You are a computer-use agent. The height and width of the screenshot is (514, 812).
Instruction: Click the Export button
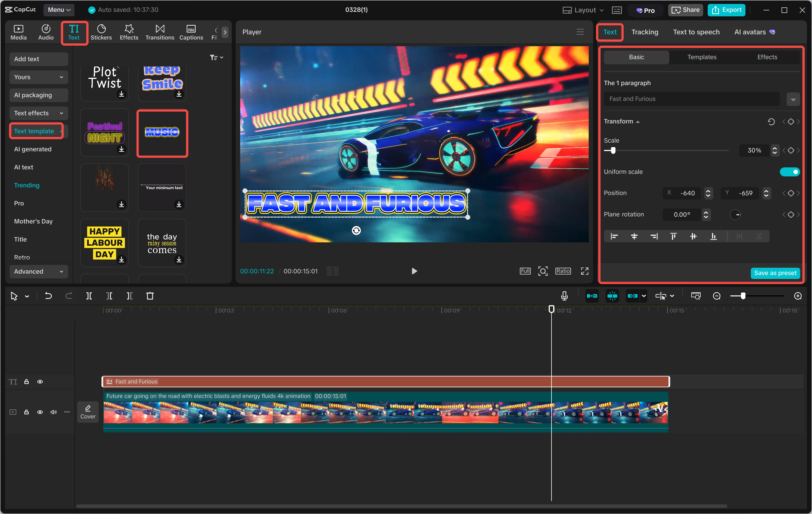coord(726,10)
